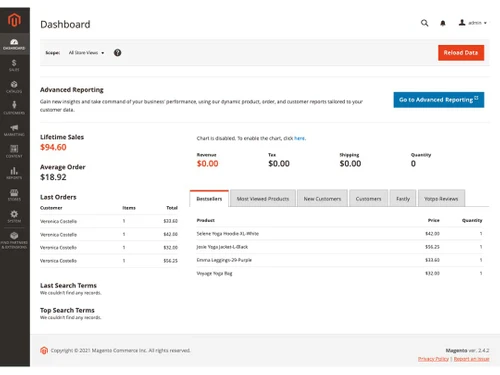Click the Veronica Costello order totaling $33.60
Image resolution: width=500 pixels, height=375 pixels.
(109, 221)
